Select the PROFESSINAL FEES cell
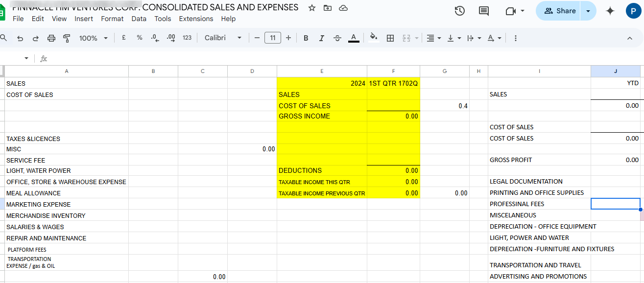 click(540, 204)
